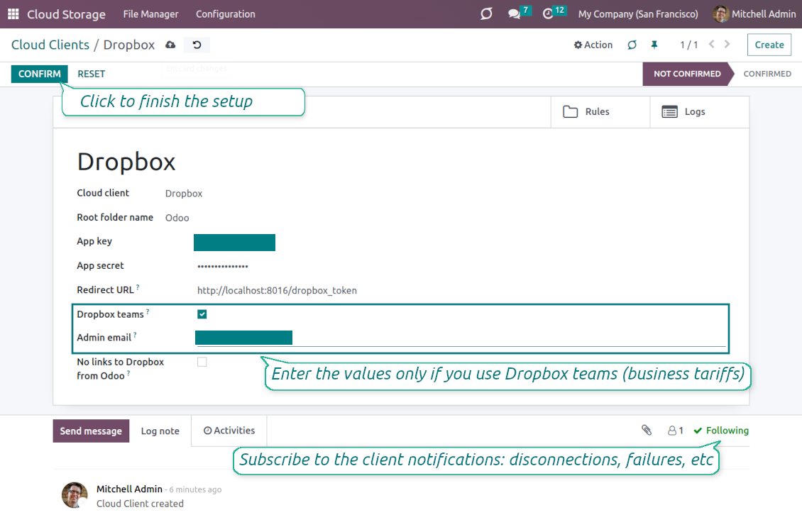Click Redirect URL help question mark
Viewport: 802px width, 532px height.
138,287
